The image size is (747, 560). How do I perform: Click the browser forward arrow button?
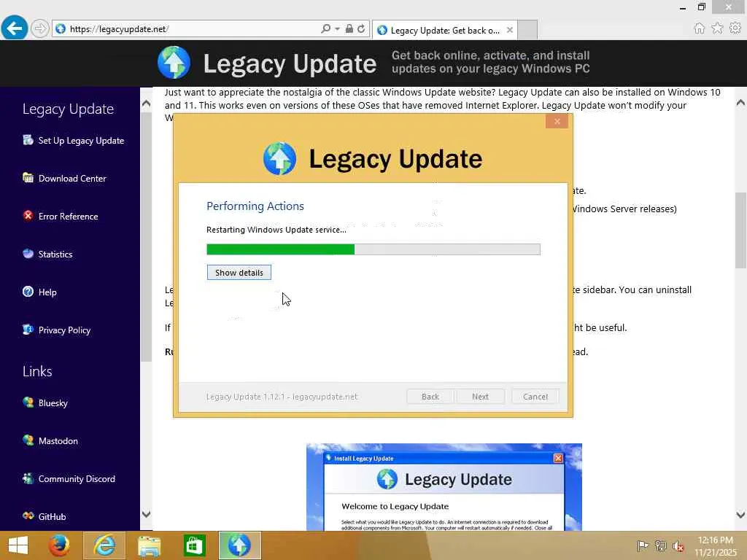pos(40,28)
